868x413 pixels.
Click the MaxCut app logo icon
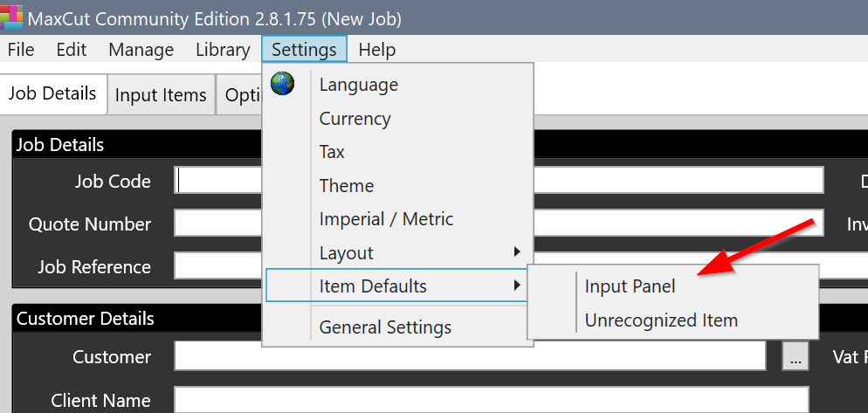click(x=11, y=17)
